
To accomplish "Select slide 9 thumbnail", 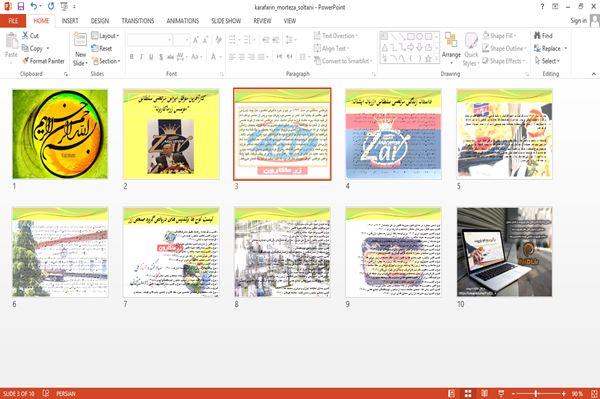I will [x=393, y=252].
